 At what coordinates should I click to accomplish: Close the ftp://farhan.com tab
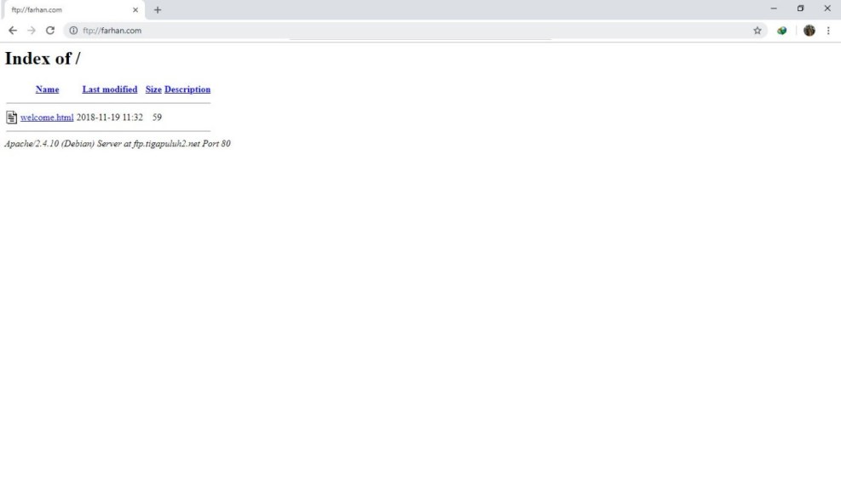pyautogui.click(x=135, y=10)
